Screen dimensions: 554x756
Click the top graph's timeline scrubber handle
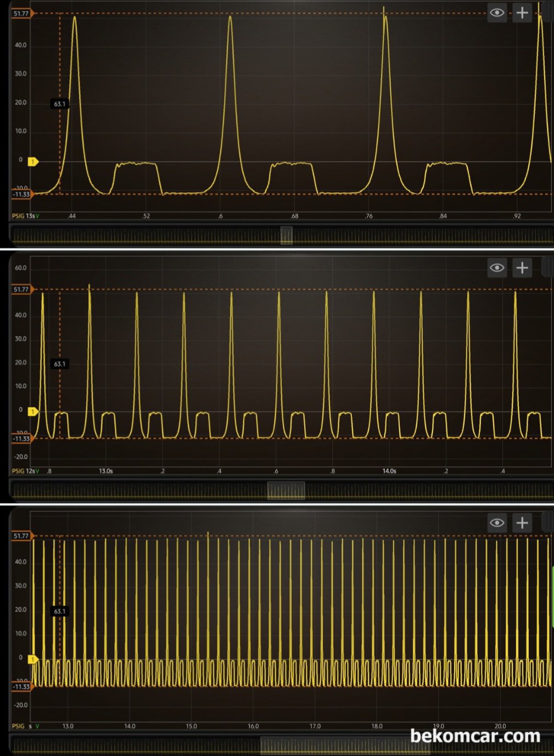coord(286,235)
